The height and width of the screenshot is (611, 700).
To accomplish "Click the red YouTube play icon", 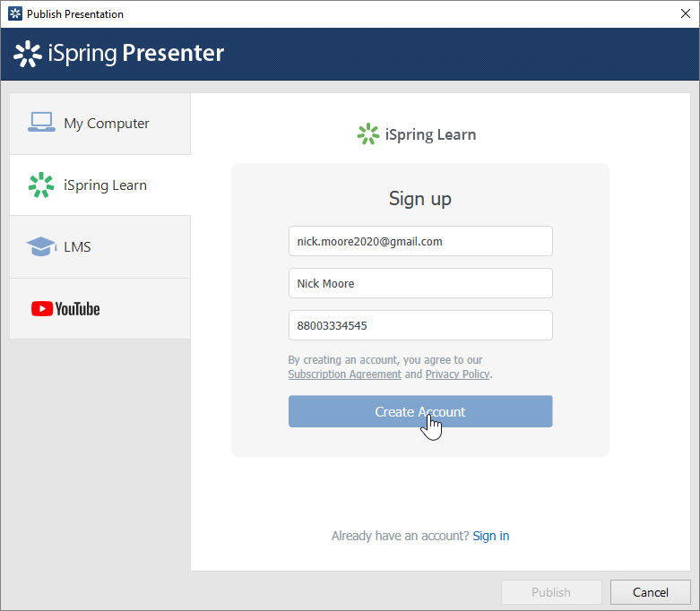I will (42, 309).
